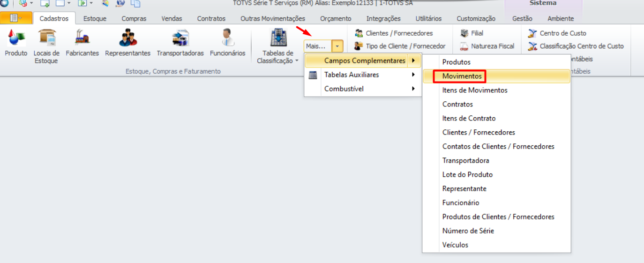Click the green exit arrow toolbar icon
This screenshot has width=644, height=263.
[x=82, y=3]
